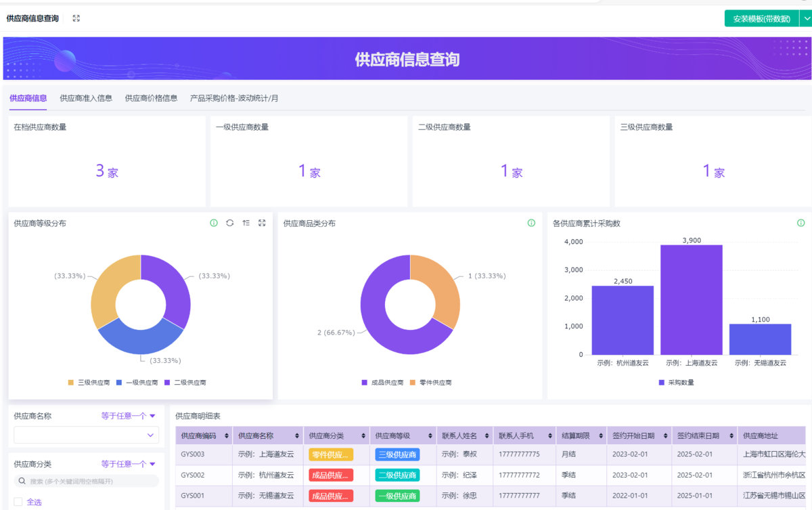Expand 供应商等级分布 chart to fullscreen
812x510 pixels.
coord(262,223)
